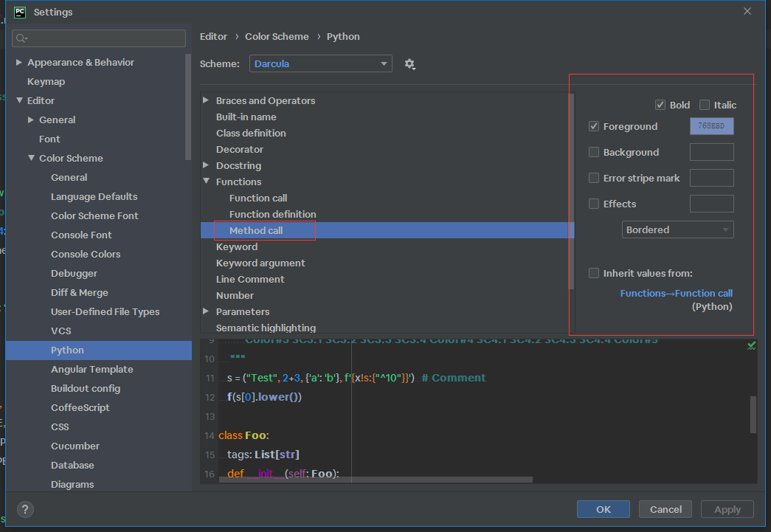Check Inherit values from checkbox

pyautogui.click(x=594, y=273)
